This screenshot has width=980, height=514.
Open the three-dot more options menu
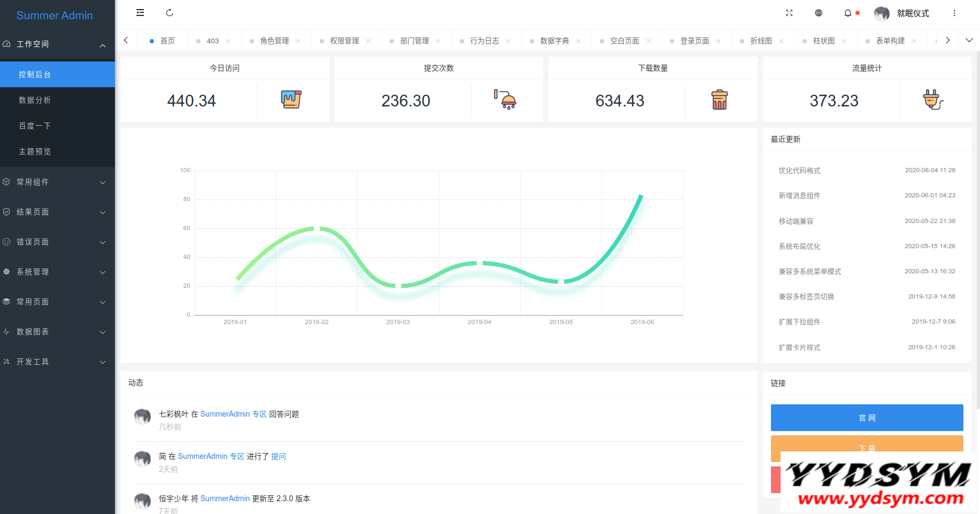[954, 13]
